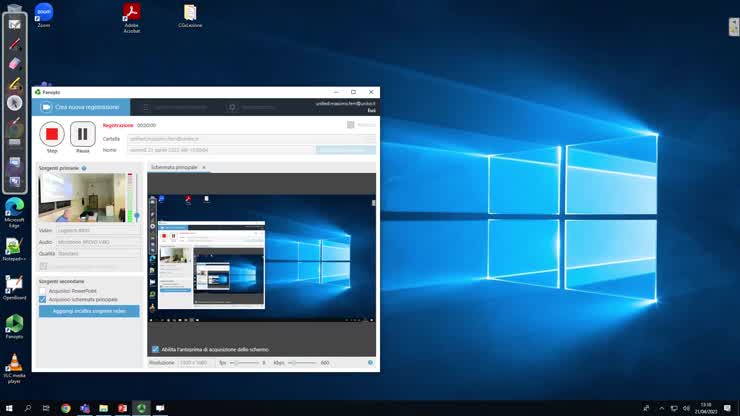The width and height of the screenshot is (740, 416).
Task: Open VLC media player desktop icon
Action: click(15, 363)
